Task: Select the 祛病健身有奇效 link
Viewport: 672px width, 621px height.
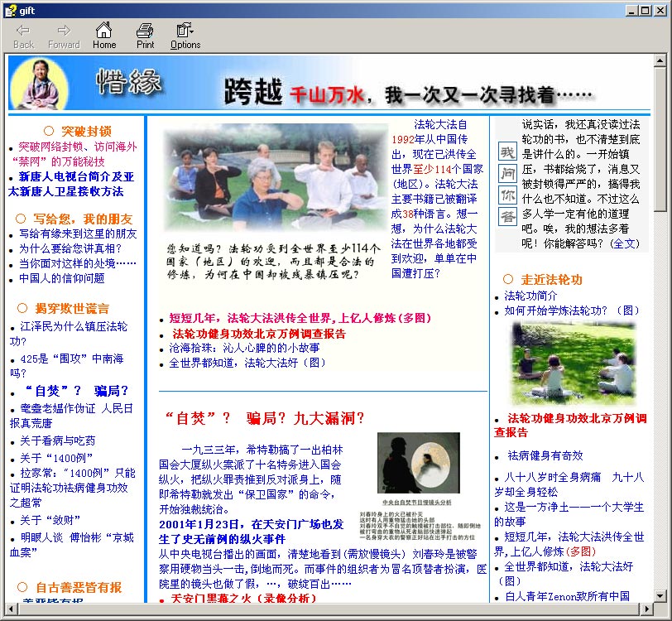Action: pos(545,455)
